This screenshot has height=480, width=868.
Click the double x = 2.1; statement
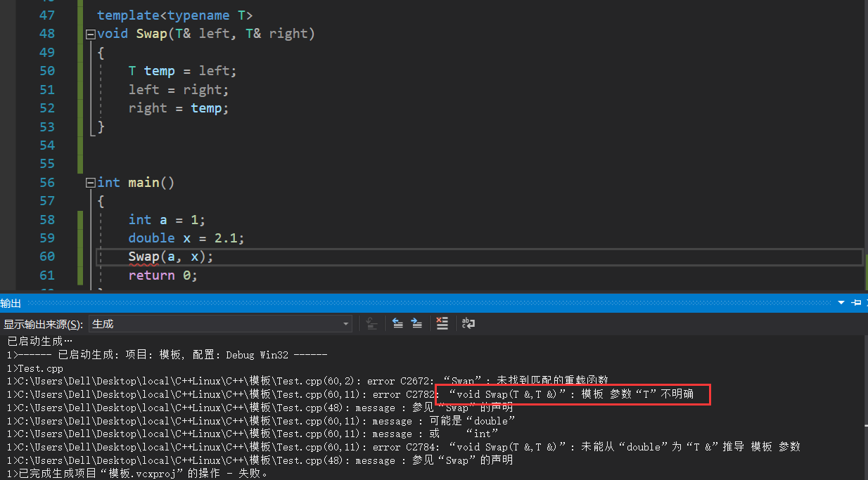[x=186, y=238]
